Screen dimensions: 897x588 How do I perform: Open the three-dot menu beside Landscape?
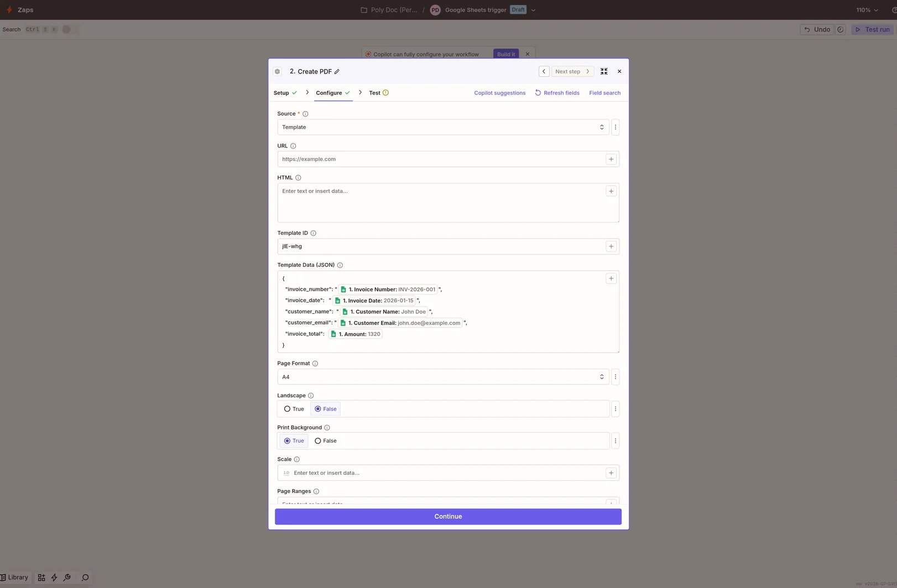pyautogui.click(x=616, y=409)
